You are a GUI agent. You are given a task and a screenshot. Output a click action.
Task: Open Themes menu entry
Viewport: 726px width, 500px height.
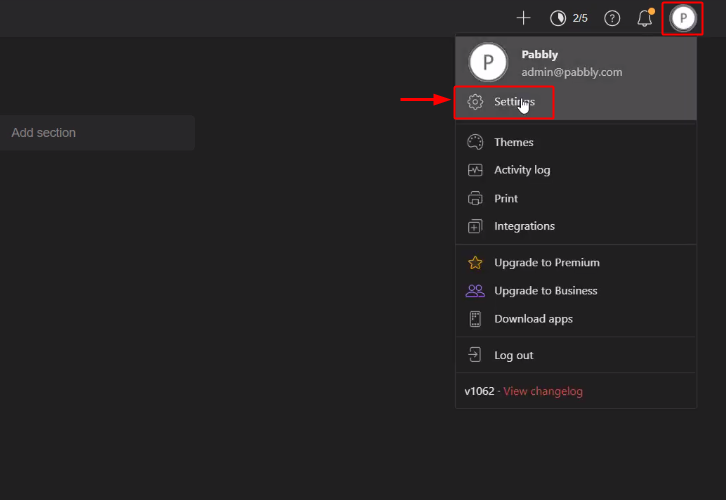tap(576, 142)
